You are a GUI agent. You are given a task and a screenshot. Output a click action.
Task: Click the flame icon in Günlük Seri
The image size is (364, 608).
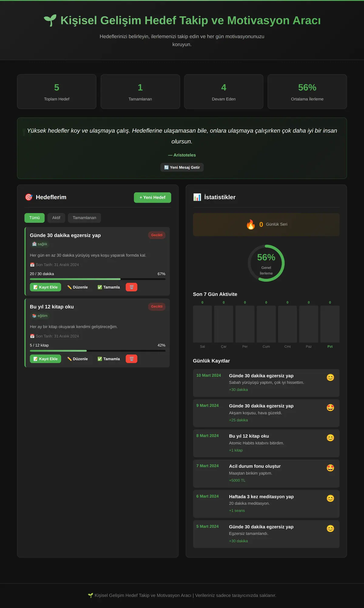[251, 224]
